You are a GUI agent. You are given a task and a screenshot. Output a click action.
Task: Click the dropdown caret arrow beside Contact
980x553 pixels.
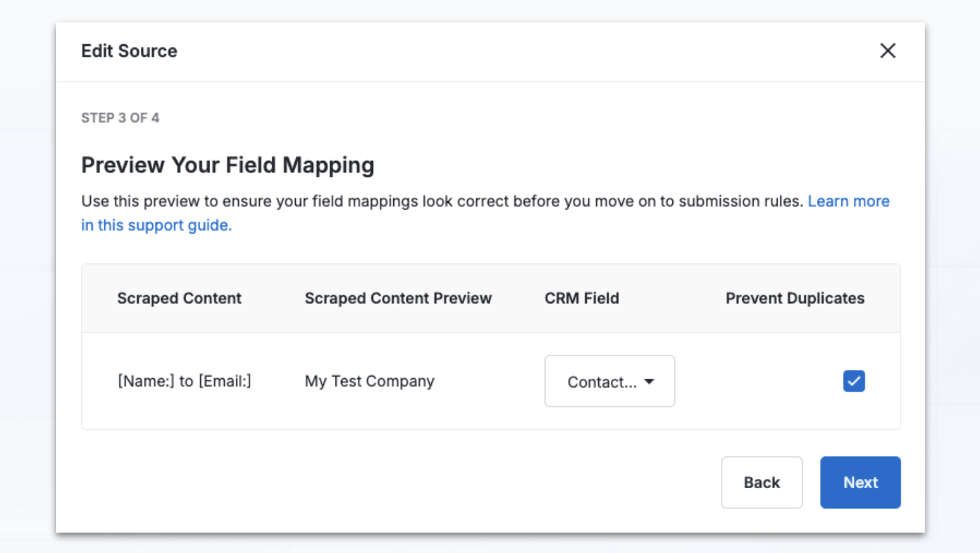[649, 381]
